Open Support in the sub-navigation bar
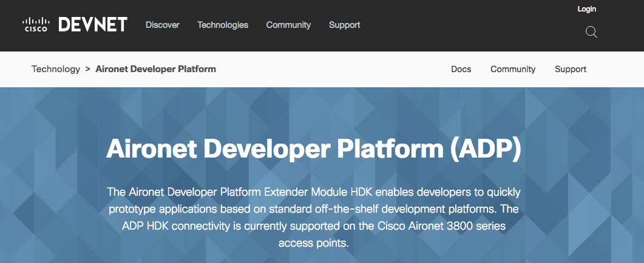This screenshot has height=263, width=644. click(571, 69)
